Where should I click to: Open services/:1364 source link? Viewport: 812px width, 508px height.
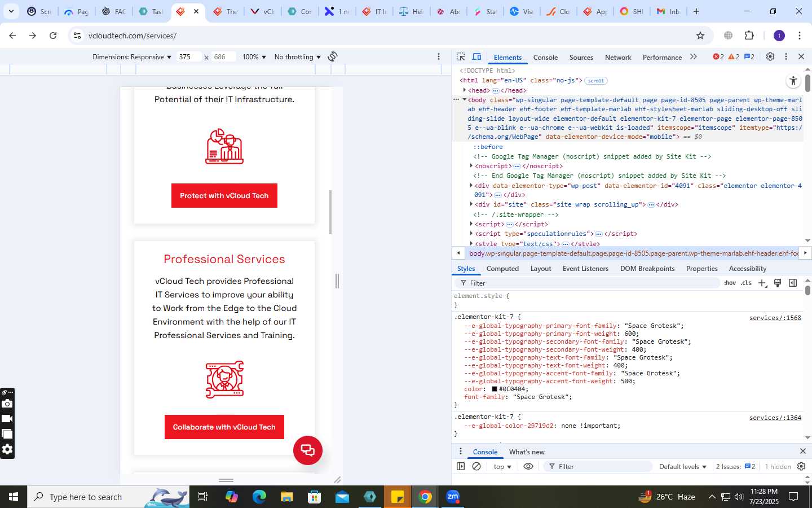(775, 418)
